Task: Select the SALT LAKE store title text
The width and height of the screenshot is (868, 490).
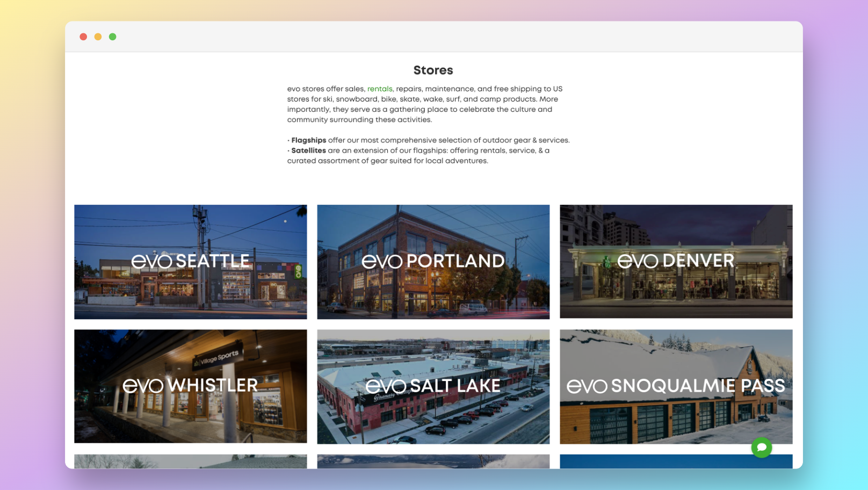Action: (455, 386)
